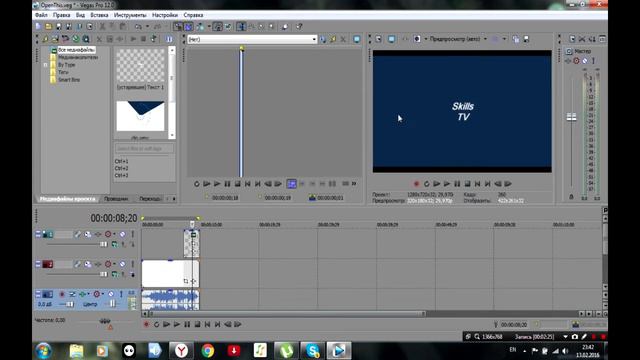The width and height of the screenshot is (640, 360).
Task: Click Copy snapshot to clipboard icon
Action: [516, 39]
